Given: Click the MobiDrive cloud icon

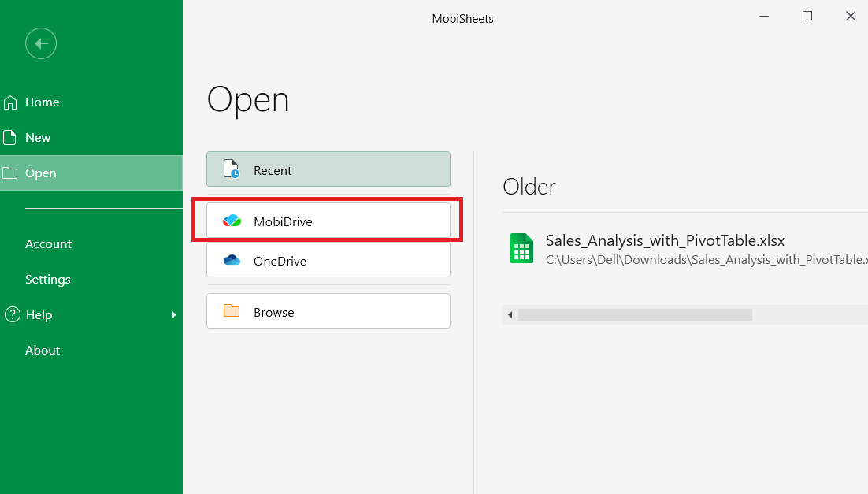Looking at the screenshot, I should [x=232, y=221].
